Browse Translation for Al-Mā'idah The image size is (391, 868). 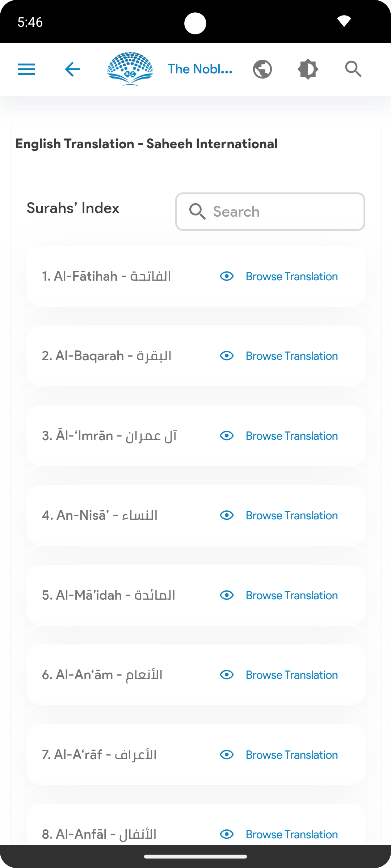(x=291, y=595)
